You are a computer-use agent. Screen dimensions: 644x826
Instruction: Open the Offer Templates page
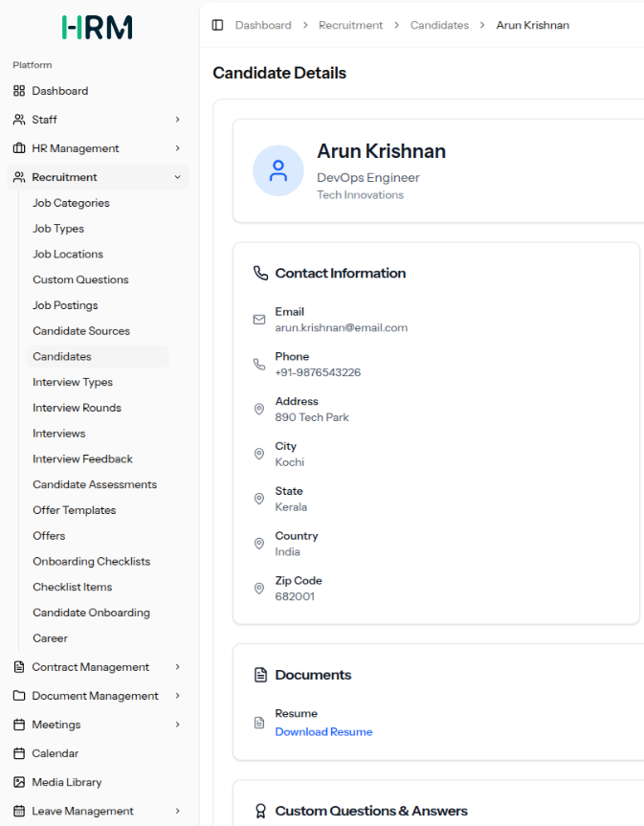coord(74,510)
